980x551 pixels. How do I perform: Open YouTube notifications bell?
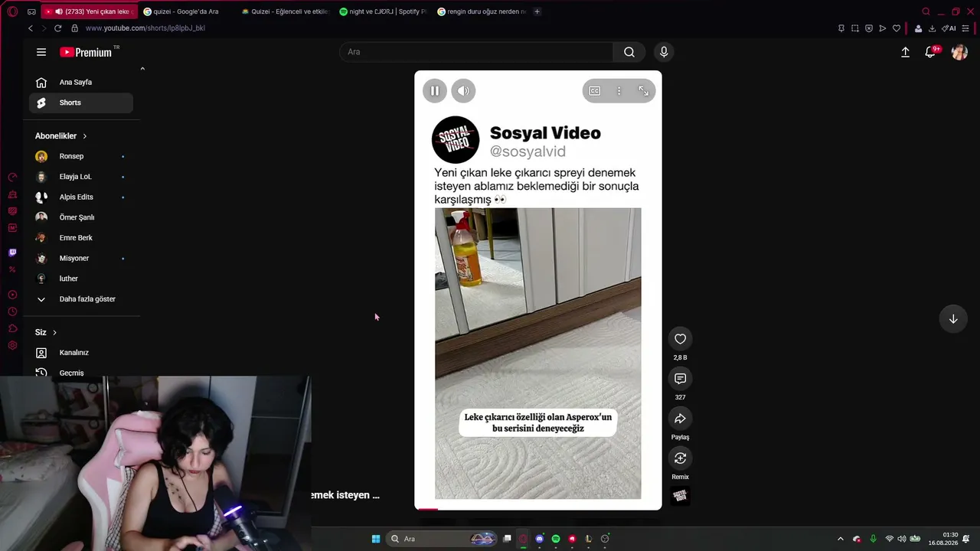coord(930,52)
